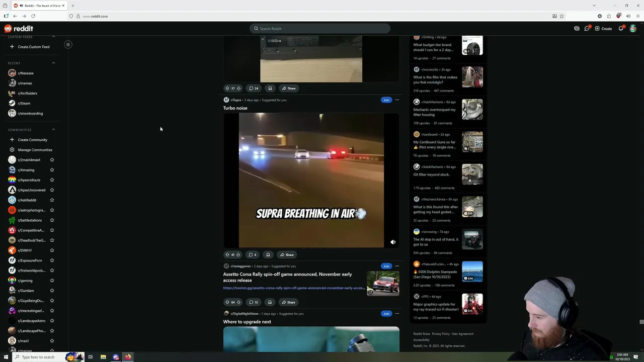Favorite r/Apexrollouts with star

click(52, 180)
